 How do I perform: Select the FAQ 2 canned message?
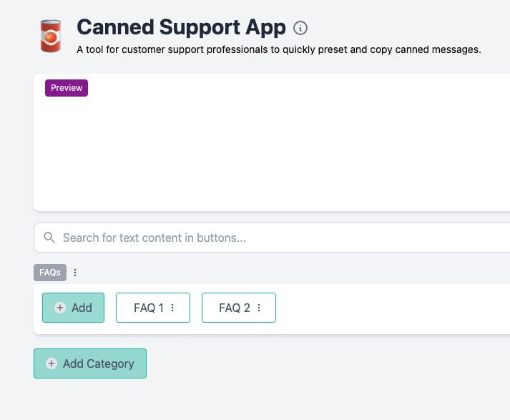(234, 308)
